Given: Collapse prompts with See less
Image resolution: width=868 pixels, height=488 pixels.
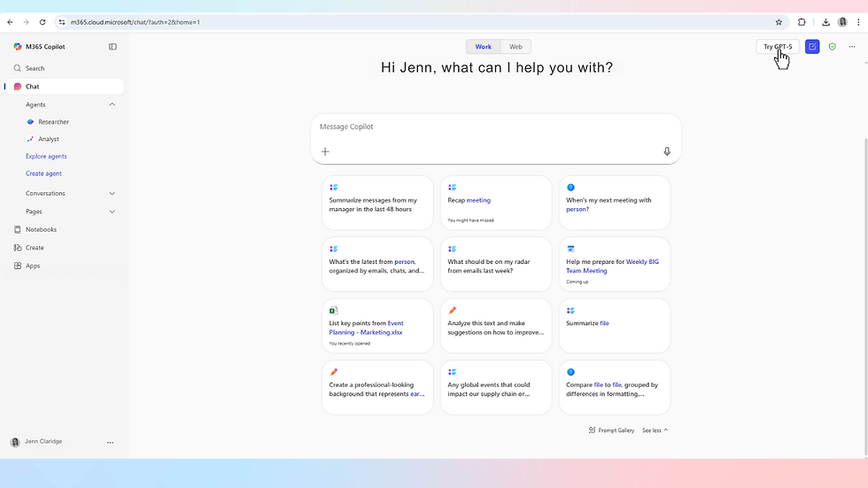Looking at the screenshot, I should click(655, 430).
